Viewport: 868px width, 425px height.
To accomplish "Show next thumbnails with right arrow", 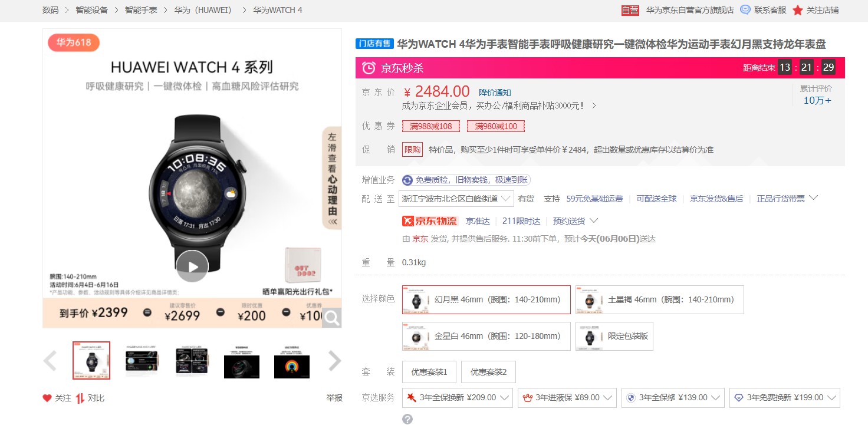I will click(334, 361).
